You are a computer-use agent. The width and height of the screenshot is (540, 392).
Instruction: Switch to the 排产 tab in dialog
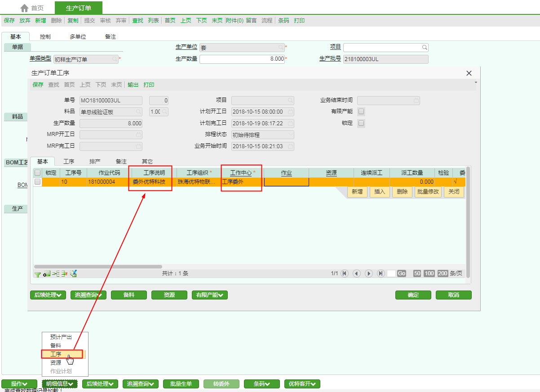(x=95, y=161)
